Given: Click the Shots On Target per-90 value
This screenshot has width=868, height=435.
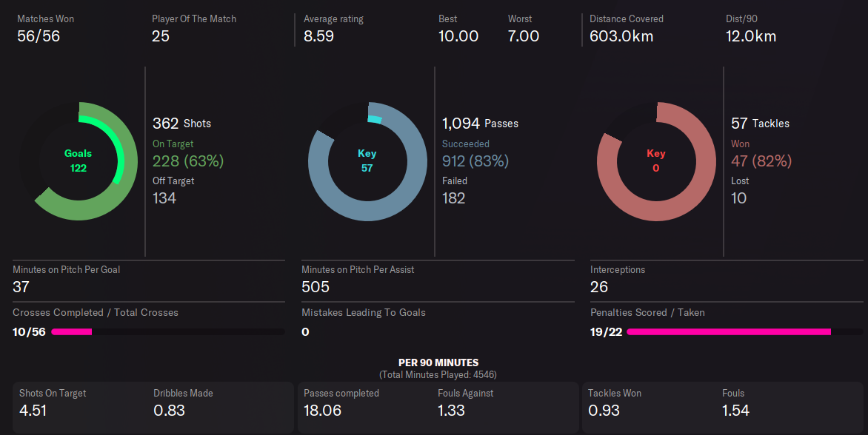Looking at the screenshot, I should click(x=33, y=410).
